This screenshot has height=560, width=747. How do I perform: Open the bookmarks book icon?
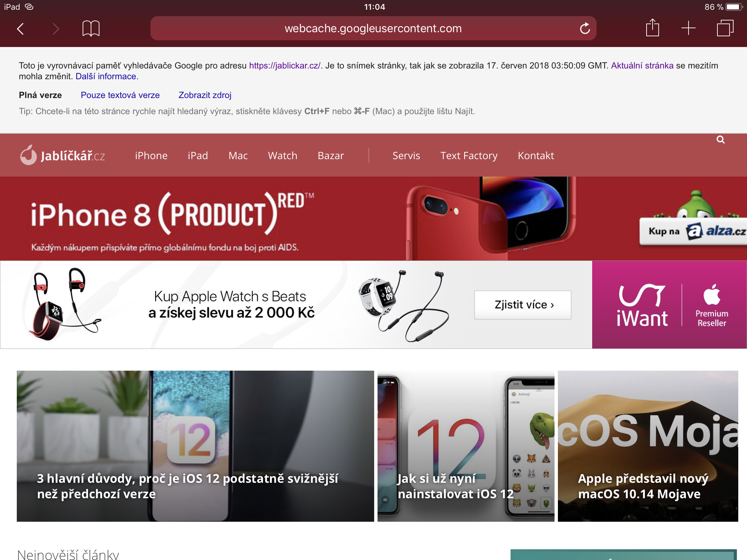tap(91, 28)
